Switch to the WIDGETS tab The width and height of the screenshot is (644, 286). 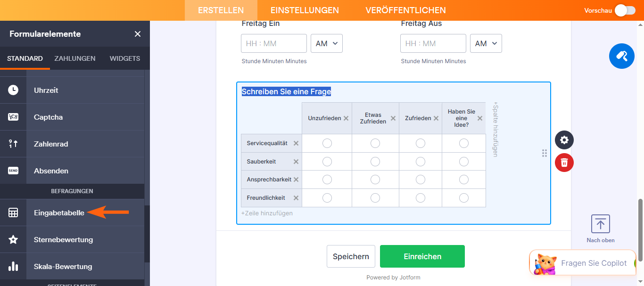(125, 58)
